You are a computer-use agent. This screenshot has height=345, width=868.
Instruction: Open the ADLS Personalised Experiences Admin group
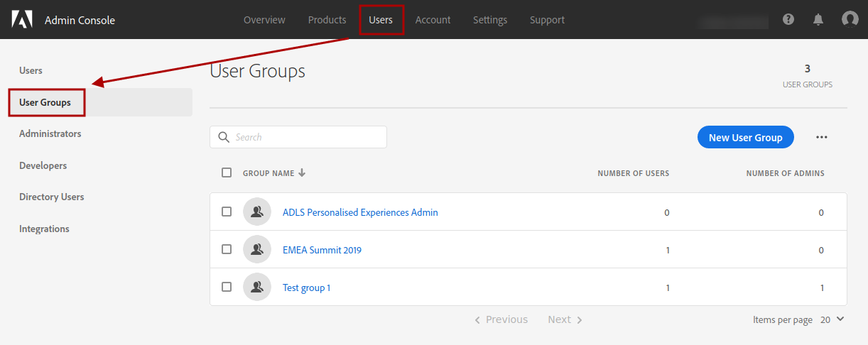tap(360, 212)
